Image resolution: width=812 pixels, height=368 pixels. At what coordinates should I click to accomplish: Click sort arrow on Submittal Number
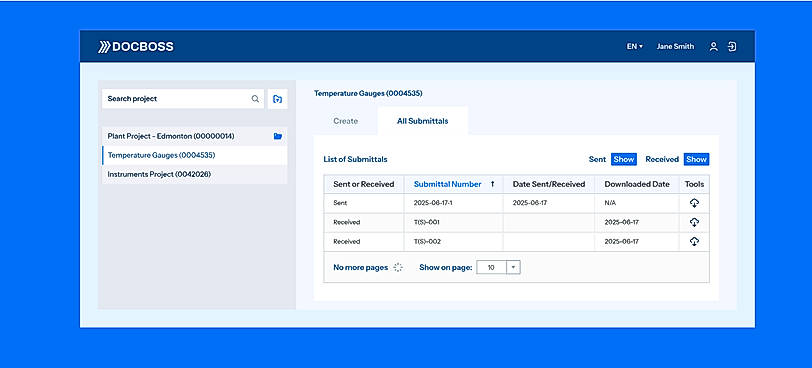tap(492, 184)
